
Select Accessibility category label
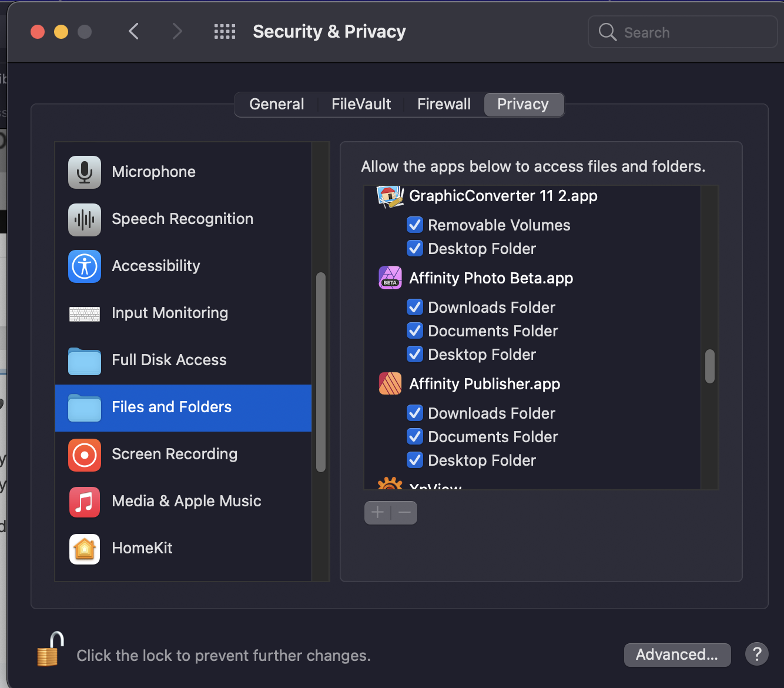(x=156, y=266)
